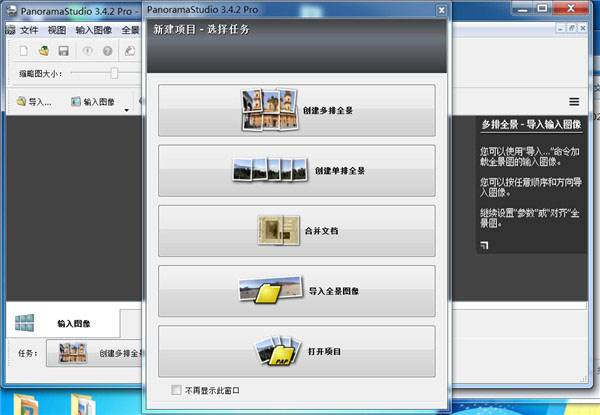Open the 视图 menu

[57, 30]
